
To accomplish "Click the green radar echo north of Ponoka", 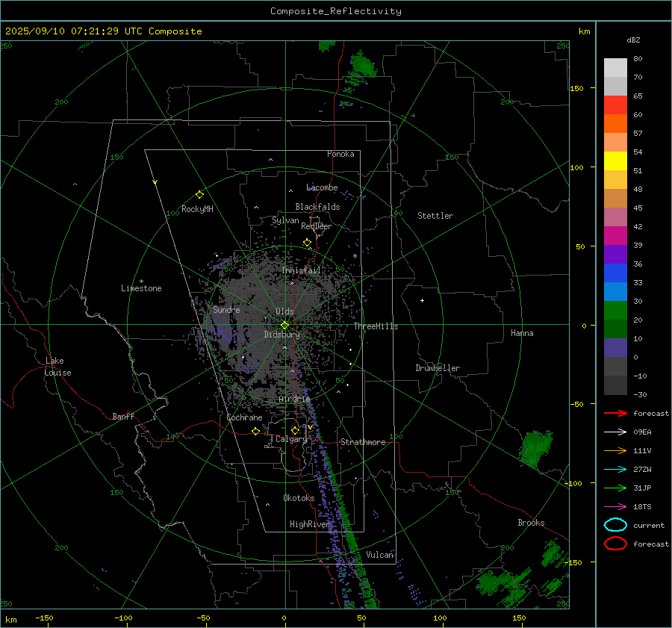I will 364,65.
